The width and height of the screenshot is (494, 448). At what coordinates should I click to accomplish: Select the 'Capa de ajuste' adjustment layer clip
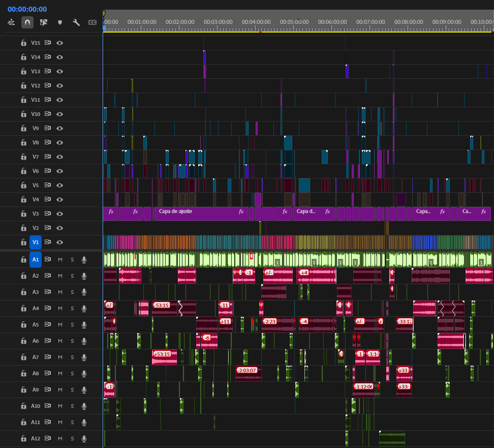[x=198, y=214]
